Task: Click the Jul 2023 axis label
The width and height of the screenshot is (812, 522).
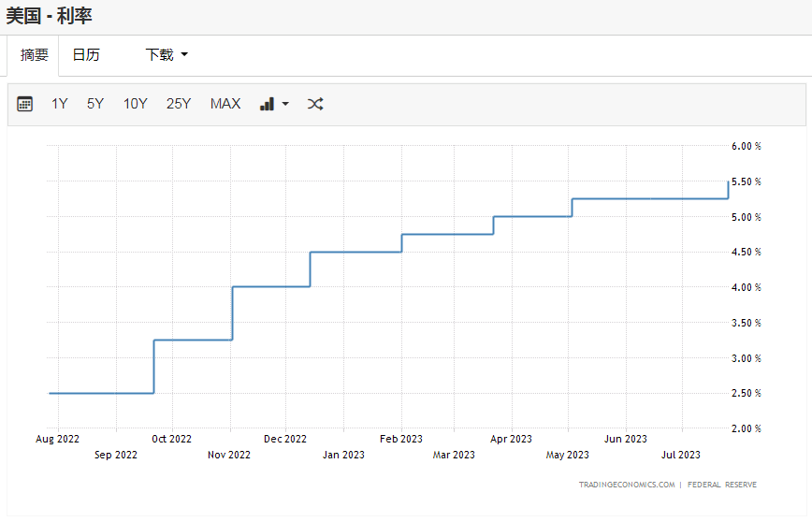Action: click(x=681, y=456)
